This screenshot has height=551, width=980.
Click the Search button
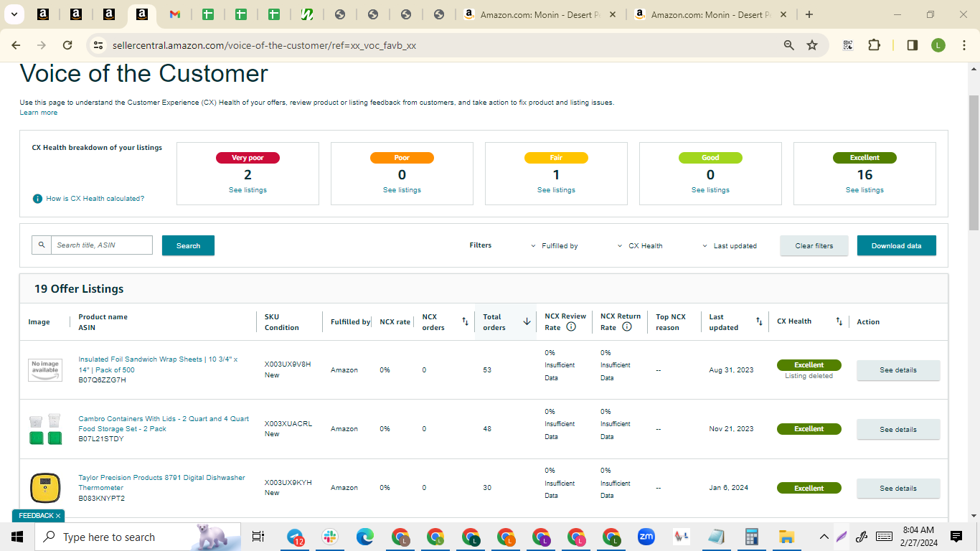[188, 245]
